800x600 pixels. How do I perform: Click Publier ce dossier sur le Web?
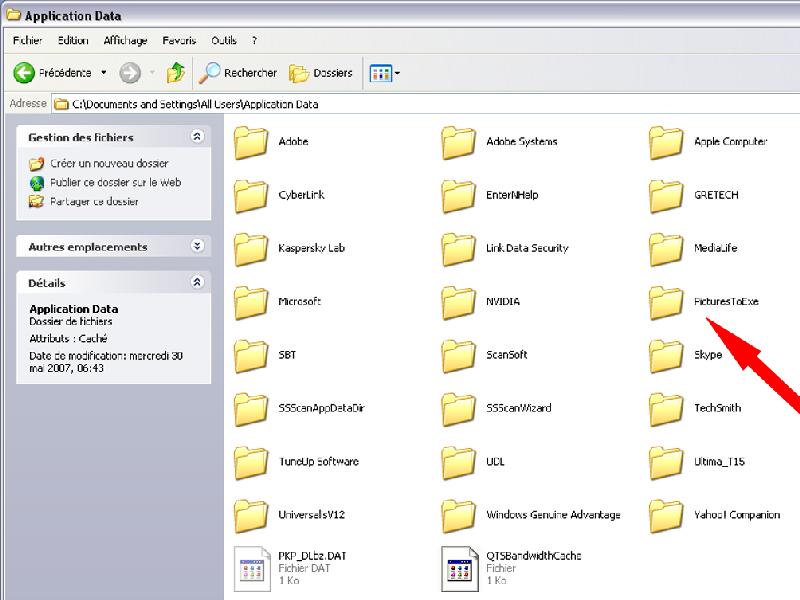click(x=115, y=182)
